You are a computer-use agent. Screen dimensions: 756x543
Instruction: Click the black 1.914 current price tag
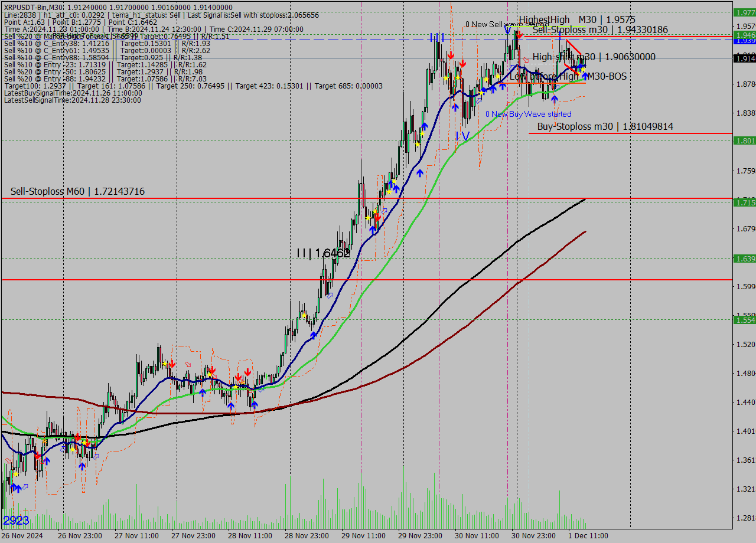coord(744,58)
